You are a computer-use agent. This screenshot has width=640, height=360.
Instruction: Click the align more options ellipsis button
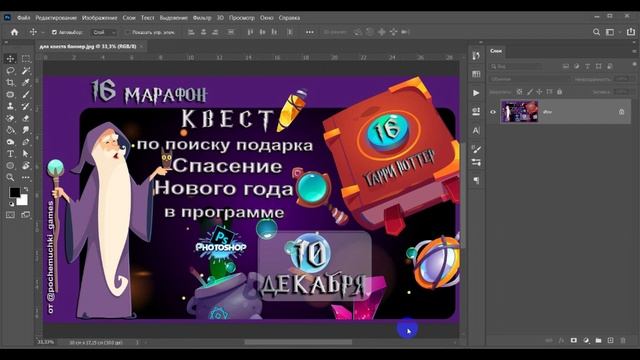pos(310,32)
